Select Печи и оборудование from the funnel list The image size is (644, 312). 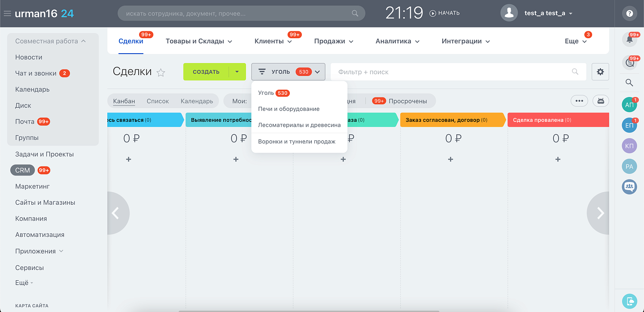[x=288, y=109]
